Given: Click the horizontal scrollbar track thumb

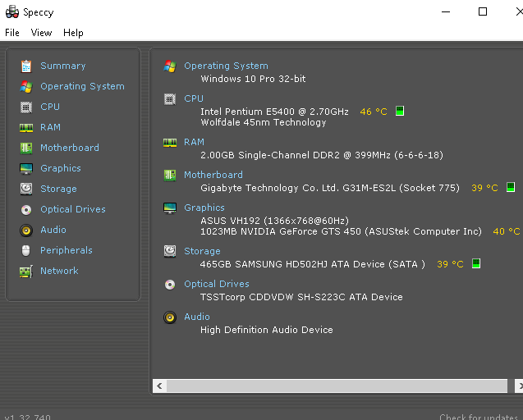Looking at the screenshot, I should pos(337,386).
